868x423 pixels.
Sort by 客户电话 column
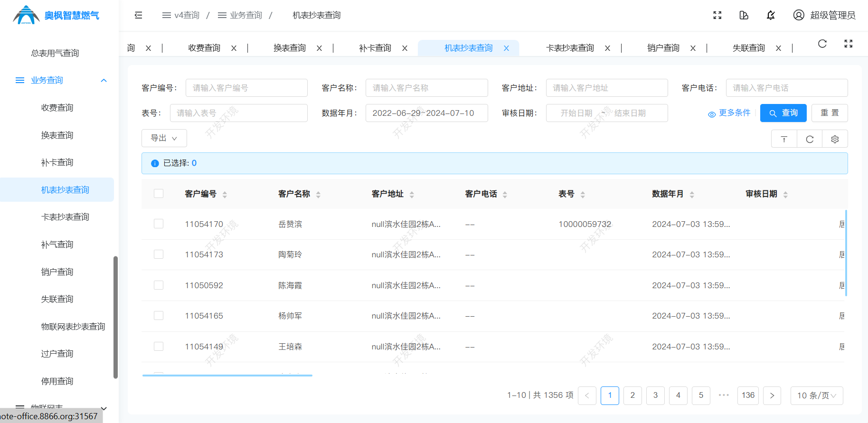505,194
